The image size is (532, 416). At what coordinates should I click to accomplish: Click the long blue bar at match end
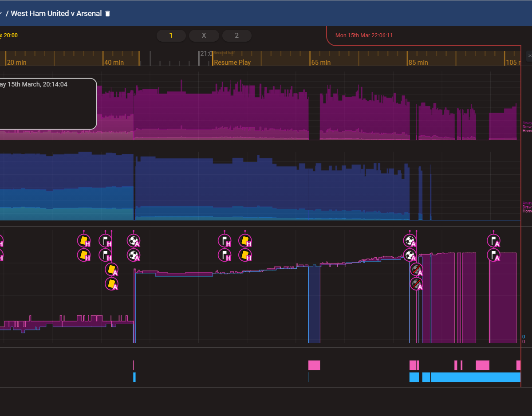476,377
